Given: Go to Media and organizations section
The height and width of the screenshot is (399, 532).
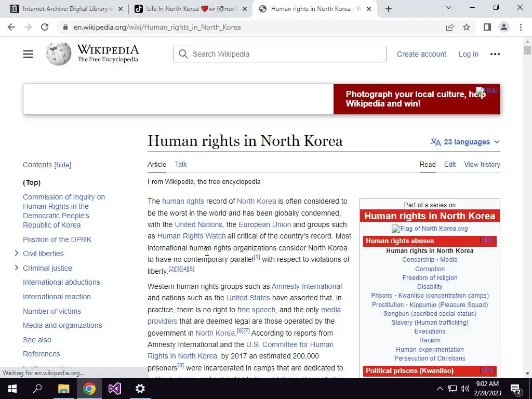Looking at the screenshot, I should point(62,325).
